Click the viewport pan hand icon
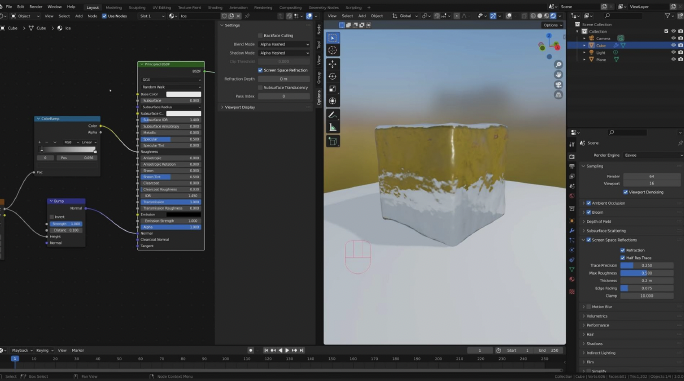This screenshot has height=381, width=684. point(558,75)
